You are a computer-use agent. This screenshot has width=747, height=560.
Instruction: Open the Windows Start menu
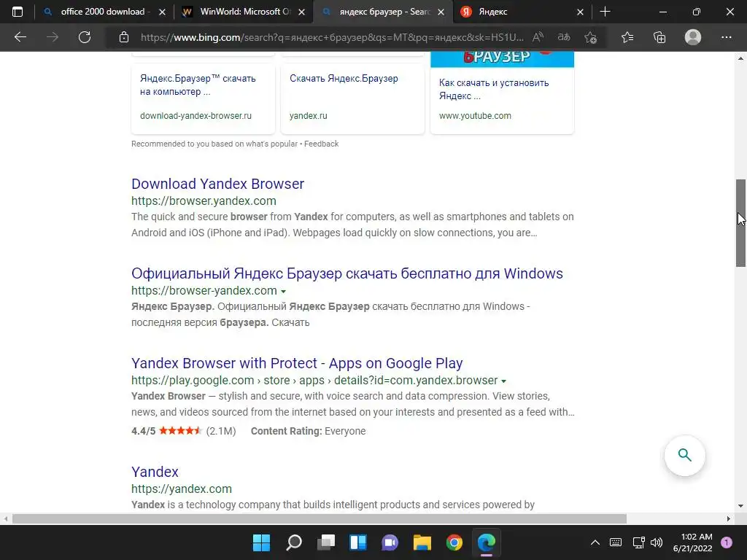coord(262,542)
